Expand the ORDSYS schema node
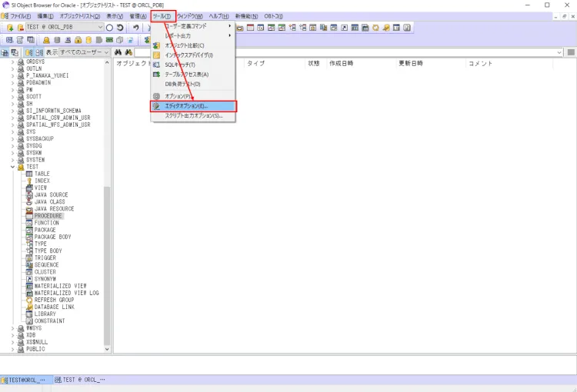The image size is (577, 392). (13, 61)
